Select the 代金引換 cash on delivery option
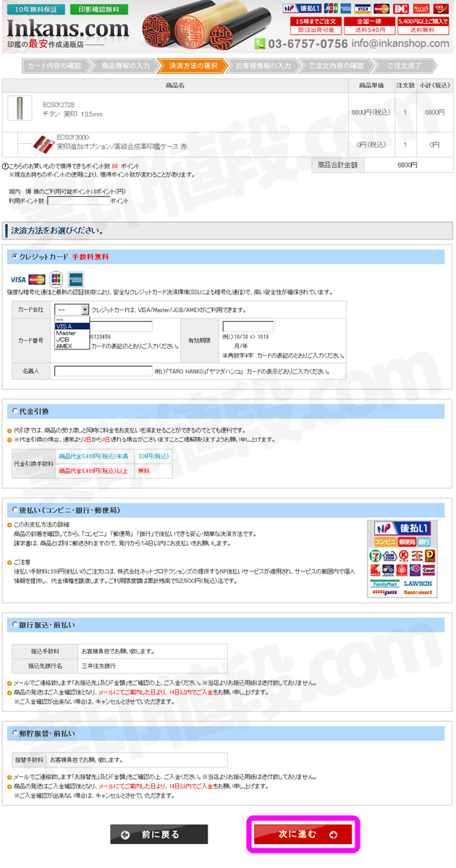The image size is (456, 868). pyautogui.click(x=14, y=411)
